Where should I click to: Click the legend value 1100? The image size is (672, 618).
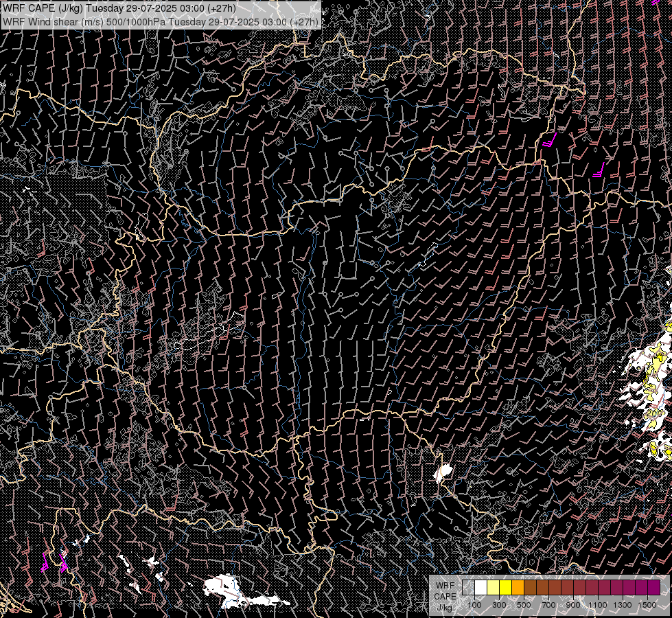(x=597, y=605)
